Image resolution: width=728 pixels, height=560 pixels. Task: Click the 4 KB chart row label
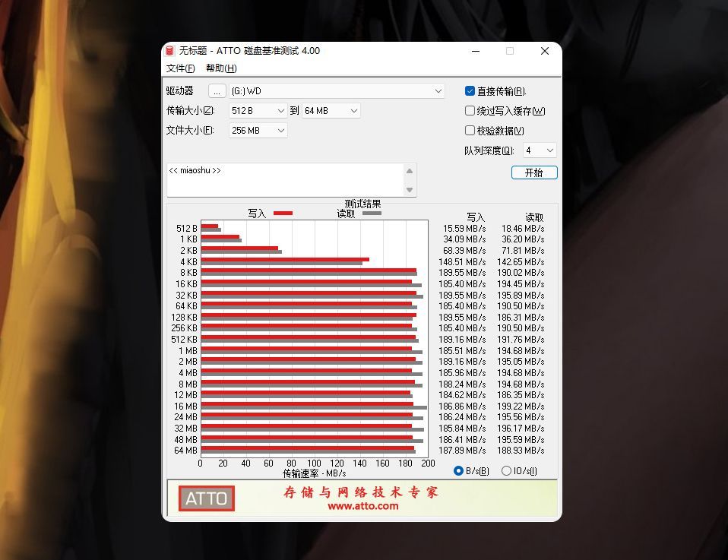tap(189, 262)
